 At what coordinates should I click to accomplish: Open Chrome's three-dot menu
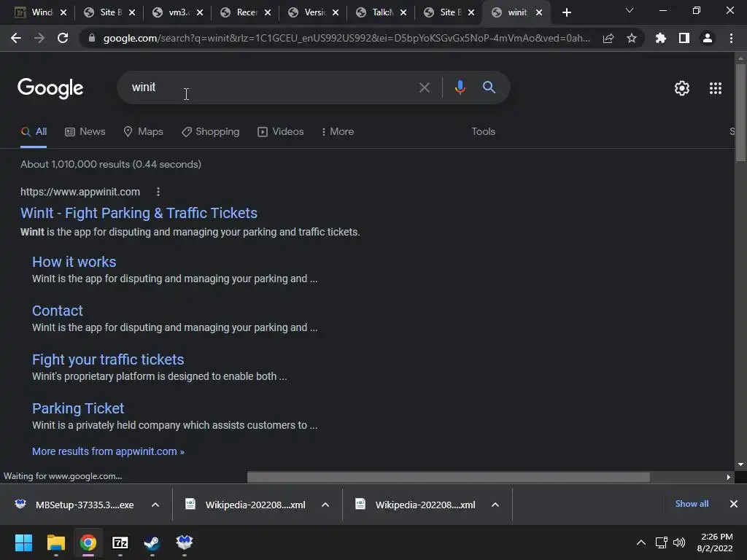pyautogui.click(x=731, y=38)
